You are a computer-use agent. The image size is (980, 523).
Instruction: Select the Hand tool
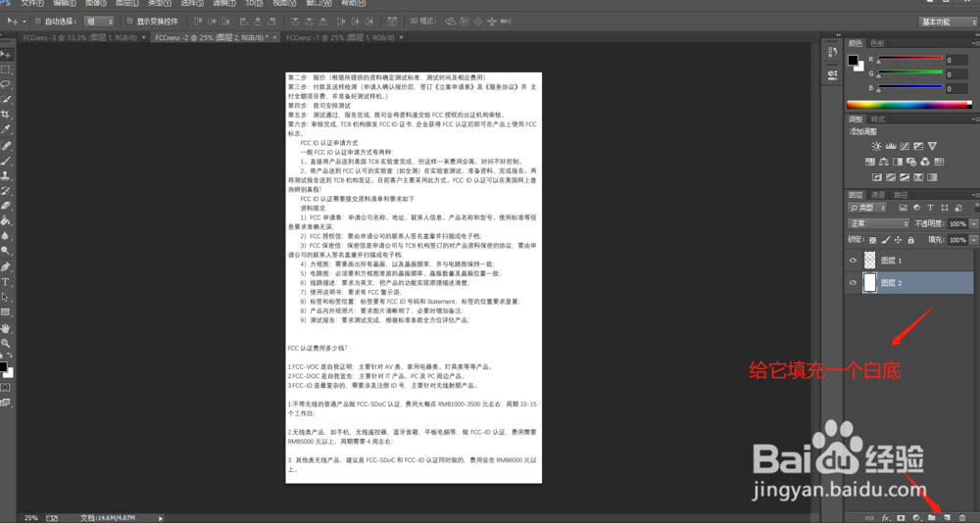click(x=6, y=328)
